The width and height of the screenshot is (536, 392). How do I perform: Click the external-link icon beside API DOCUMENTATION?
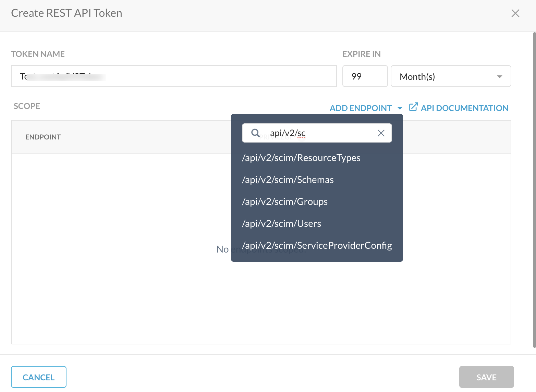[x=413, y=107]
